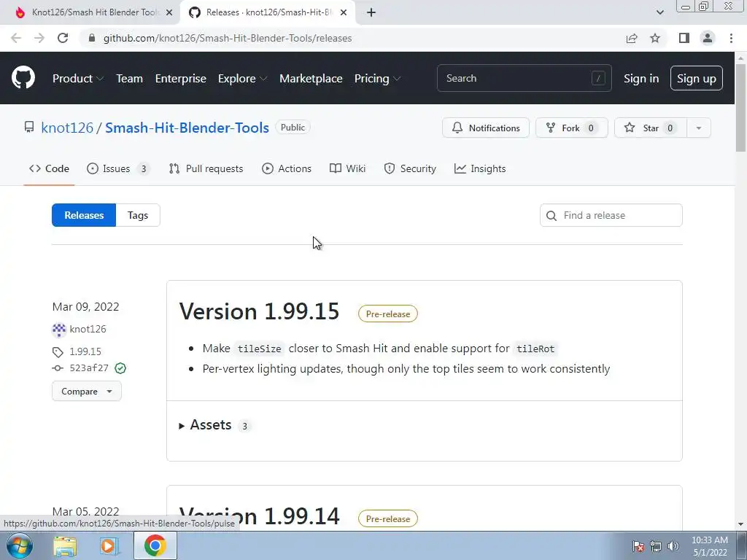Click the padlock site info icon
Viewport: 747px width, 560px height.
(x=92, y=38)
